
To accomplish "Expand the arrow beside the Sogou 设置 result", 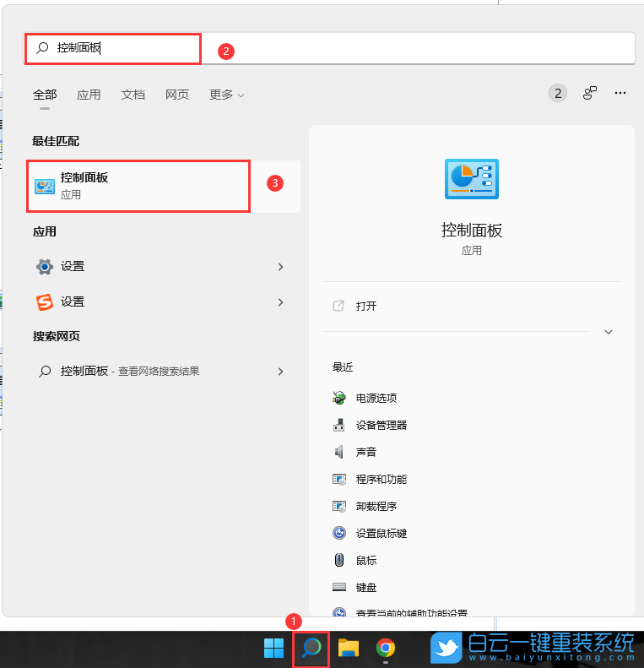I will (280, 302).
